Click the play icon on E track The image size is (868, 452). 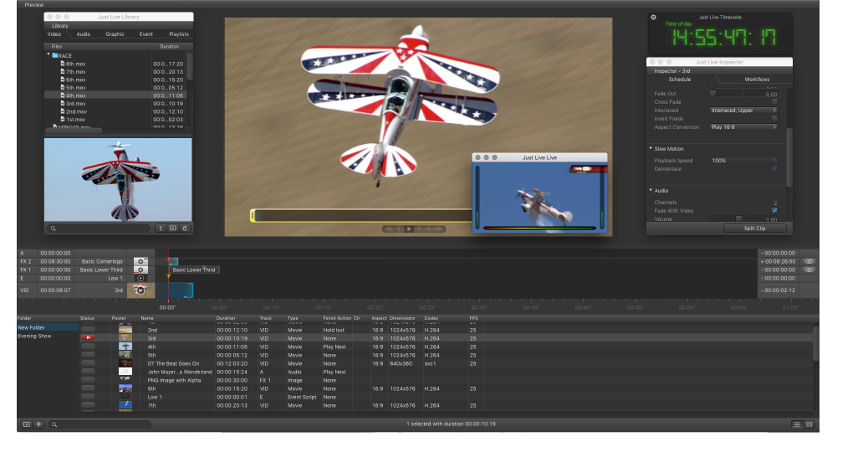pyautogui.click(x=140, y=278)
